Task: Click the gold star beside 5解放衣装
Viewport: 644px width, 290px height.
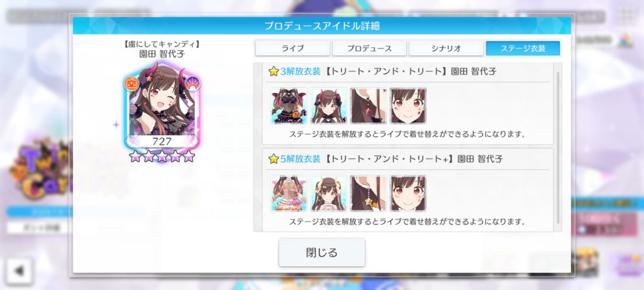Action: coord(274,159)
